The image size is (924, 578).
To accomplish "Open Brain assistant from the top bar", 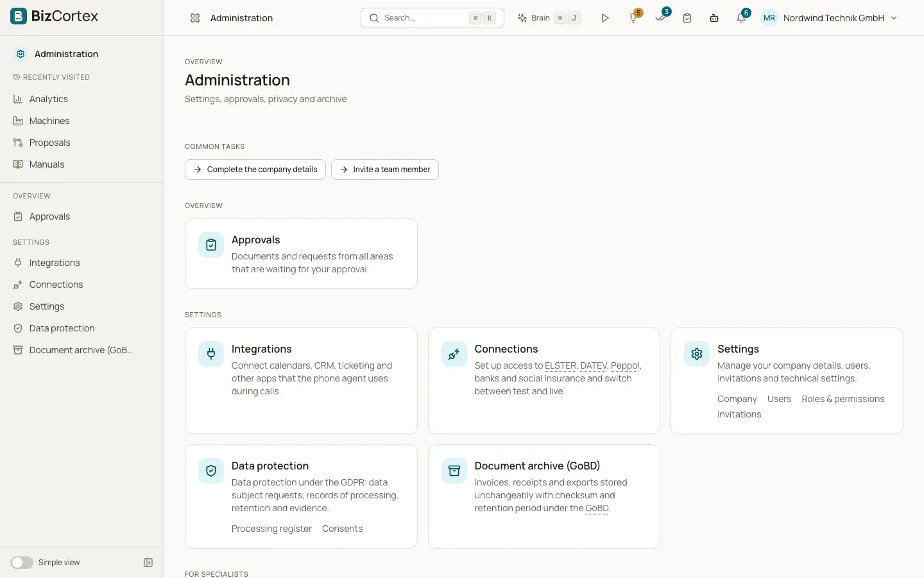I will 549,18.
